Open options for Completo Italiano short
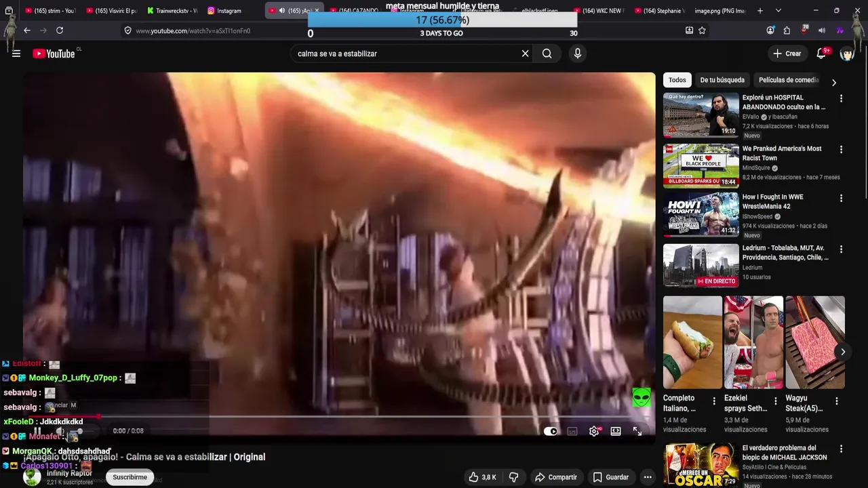 [714, 401]
